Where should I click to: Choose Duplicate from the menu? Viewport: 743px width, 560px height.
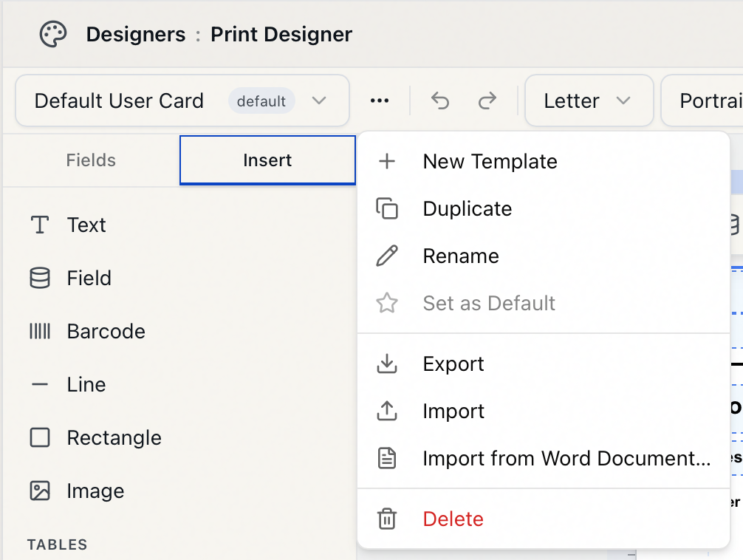[544, 208]
